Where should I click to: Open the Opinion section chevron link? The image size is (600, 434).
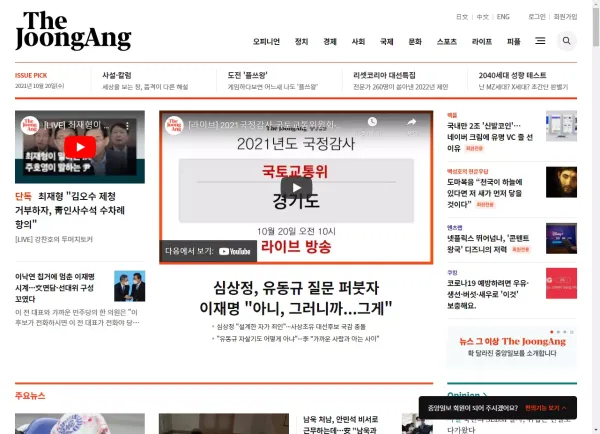tap(467, 394)
